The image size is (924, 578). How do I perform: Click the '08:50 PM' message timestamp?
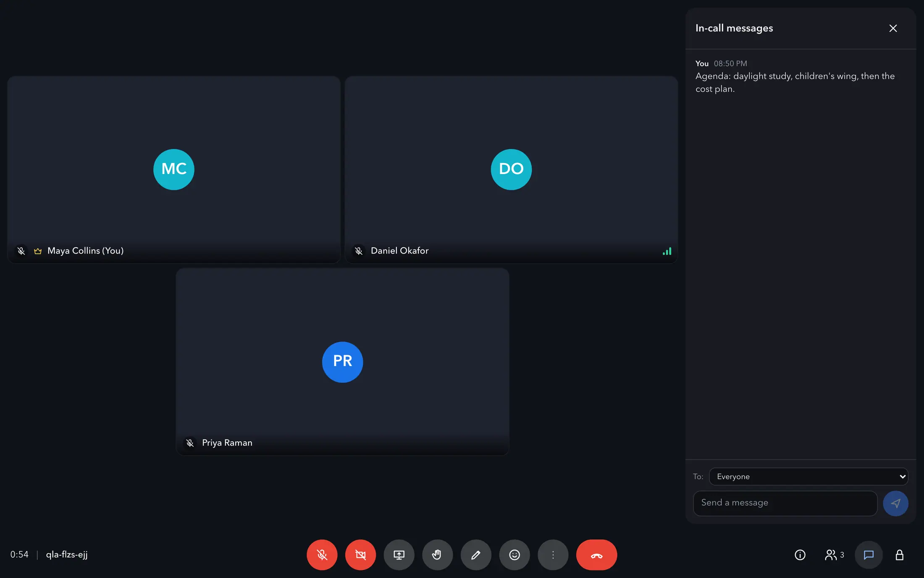click(730, 63)
